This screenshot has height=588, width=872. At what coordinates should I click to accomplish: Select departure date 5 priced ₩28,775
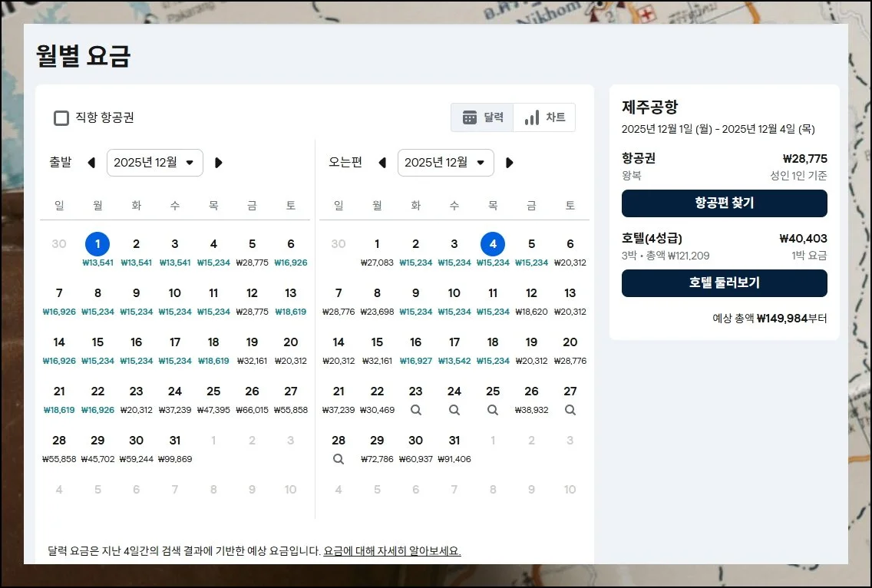coord(252,250)
